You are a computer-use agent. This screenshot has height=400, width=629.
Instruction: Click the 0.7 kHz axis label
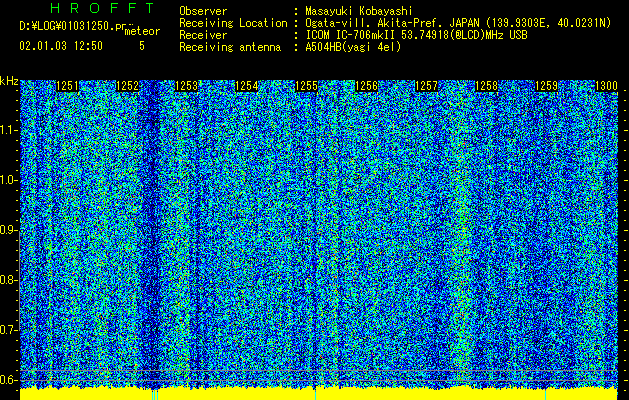[x=8, y=330]
